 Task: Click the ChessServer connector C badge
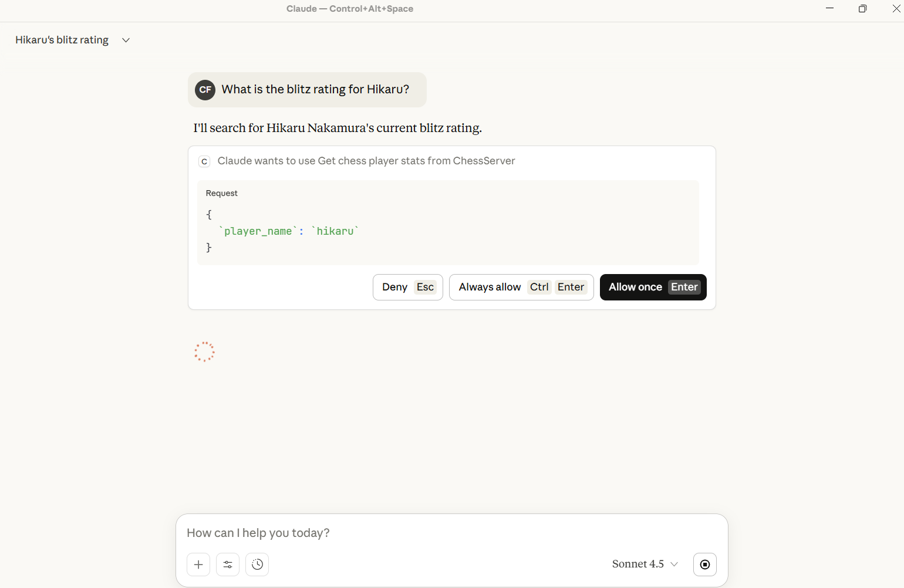point(204,161)
